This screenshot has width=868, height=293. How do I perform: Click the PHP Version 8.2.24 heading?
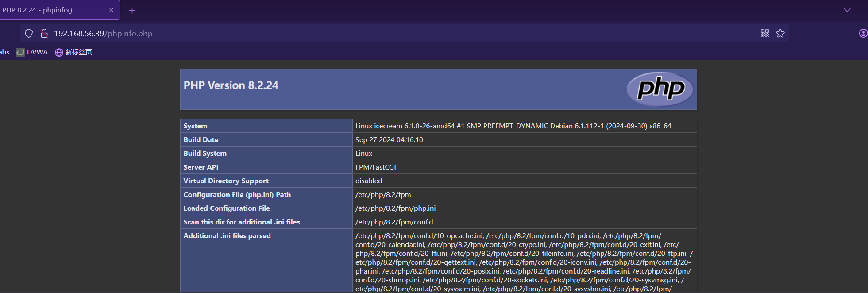tap(231, 85)
